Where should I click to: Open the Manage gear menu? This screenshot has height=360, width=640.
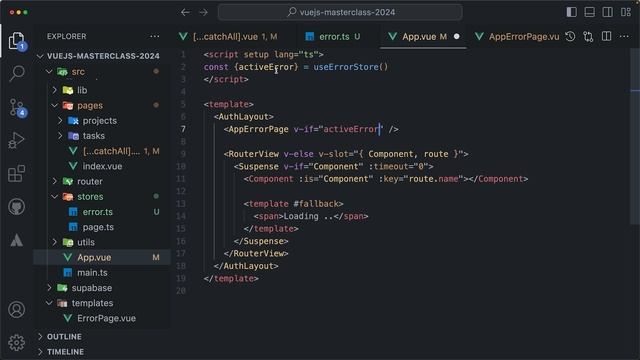pos(16,342)
